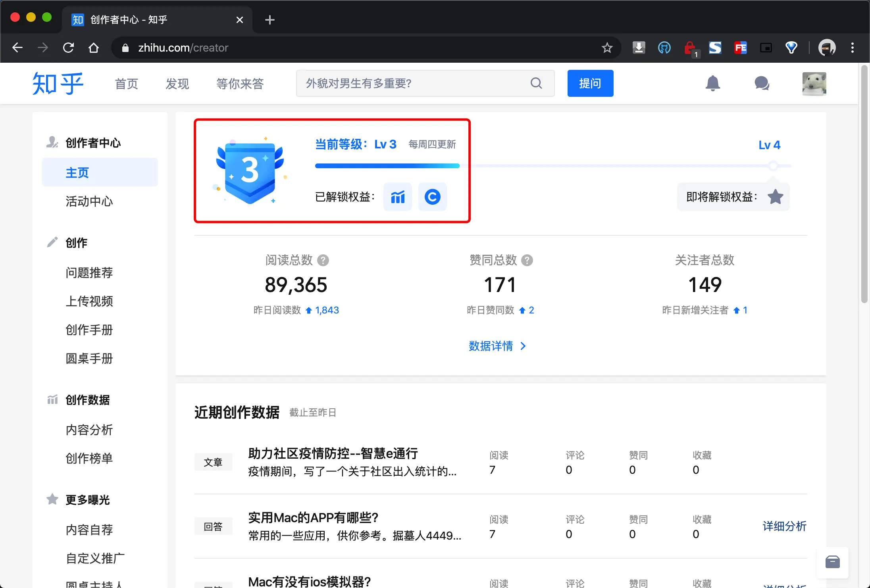Click the circular C benefit icon

(432, 197)
